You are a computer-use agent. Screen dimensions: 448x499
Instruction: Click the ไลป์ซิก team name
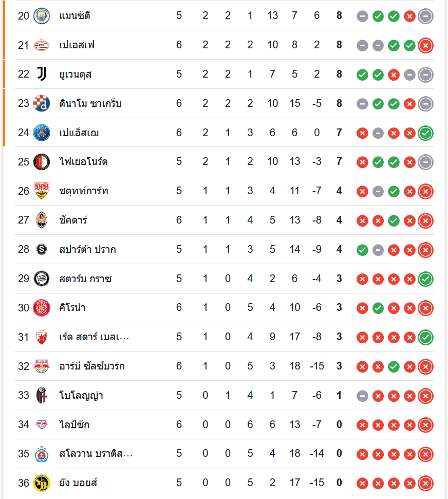(74, 425)
